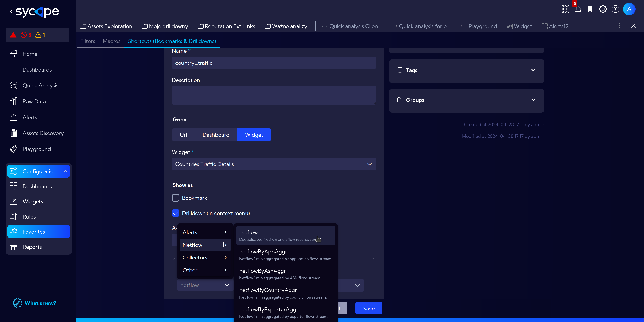Choose Widget as Go to target

(x=254, y=135)
